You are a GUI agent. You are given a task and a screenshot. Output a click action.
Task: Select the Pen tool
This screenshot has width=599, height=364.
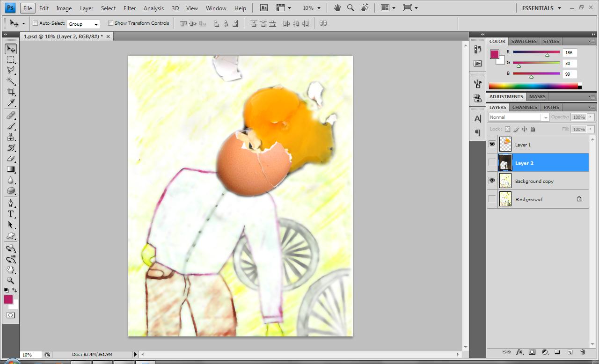[x=10, y=203]
